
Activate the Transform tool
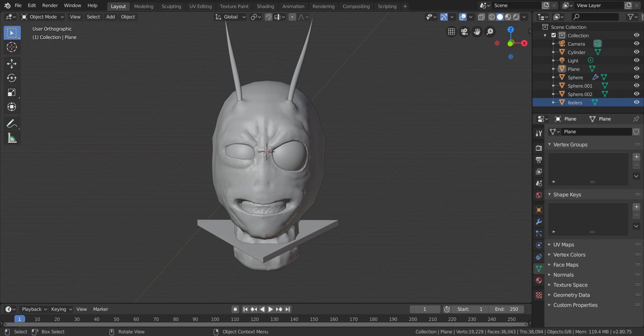click(12, 107)
